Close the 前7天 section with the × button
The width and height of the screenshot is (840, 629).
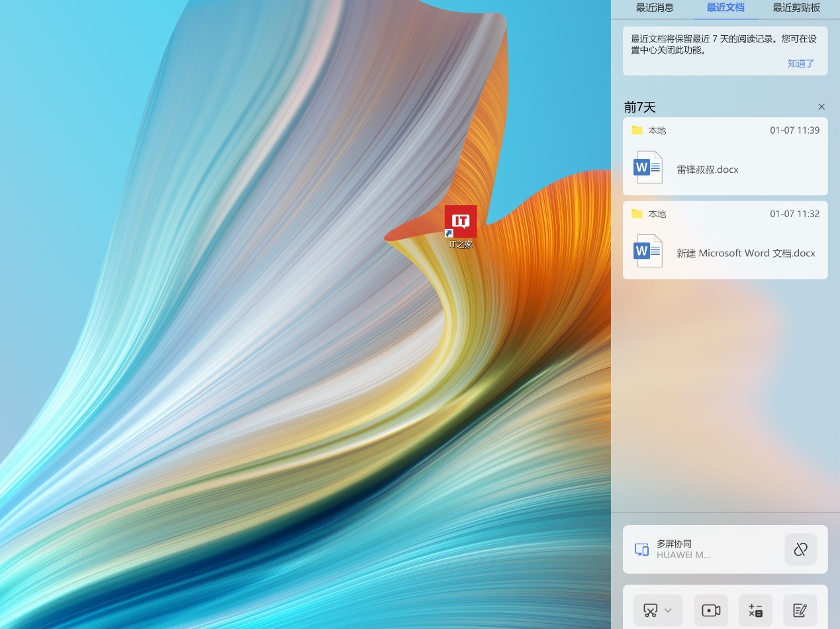click(x=821, y=107)
